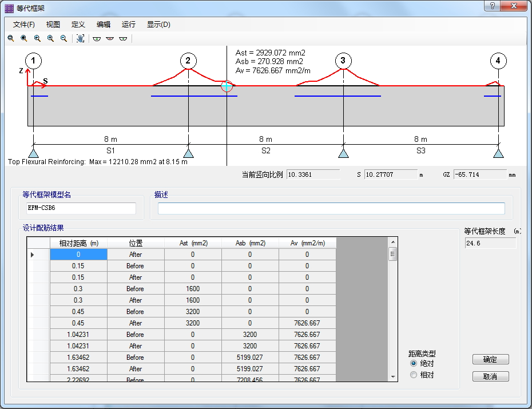Screen dimensions: 532x409
Task: Click the reset vertical scale icon (green dot)
Action: 123,39
